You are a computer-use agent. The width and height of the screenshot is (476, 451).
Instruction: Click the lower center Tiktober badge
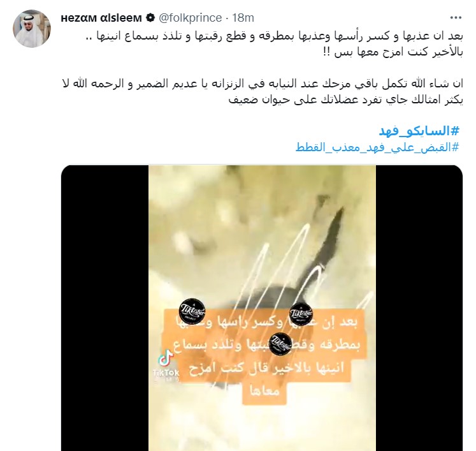pos(280,344)
